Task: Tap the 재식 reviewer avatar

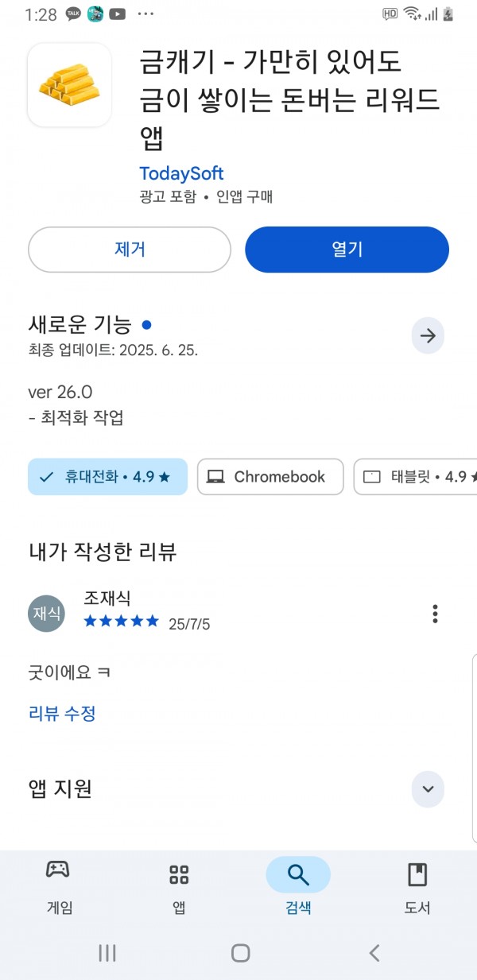Action: click(x=46, y=613)
